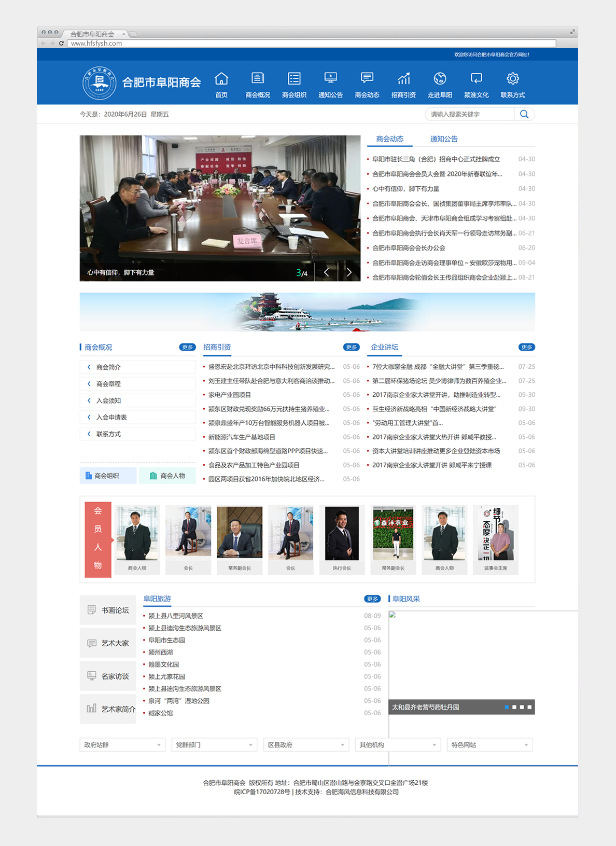Click the 请输入搜索关键字 search field
The image size is (616, 846).
tap(469, 114)
